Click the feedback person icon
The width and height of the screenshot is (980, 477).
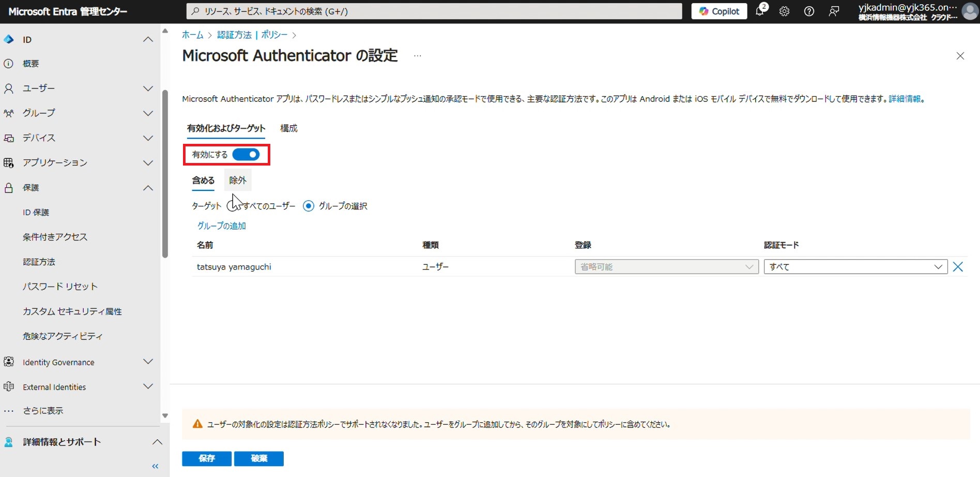pos(834,11)
